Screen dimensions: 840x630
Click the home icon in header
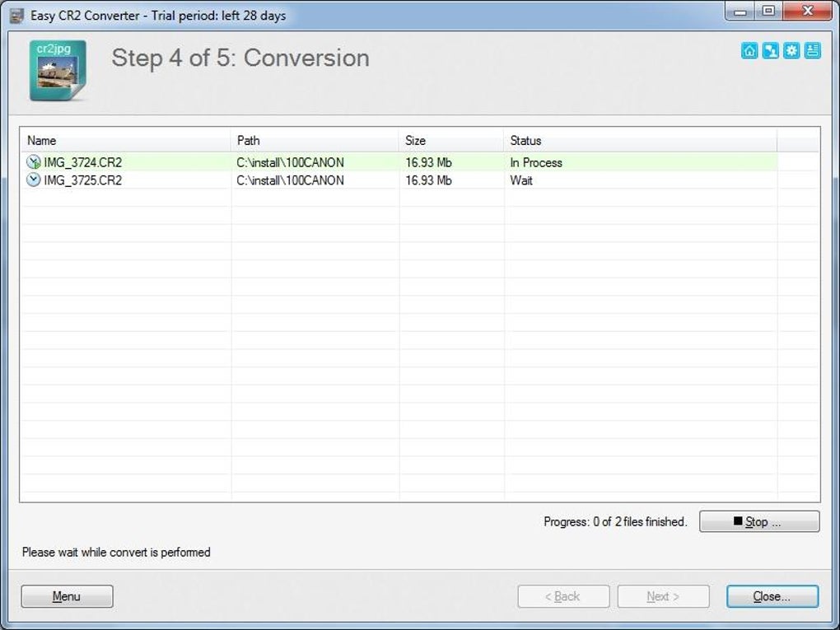pyautogui.click(x=749, y=51)
